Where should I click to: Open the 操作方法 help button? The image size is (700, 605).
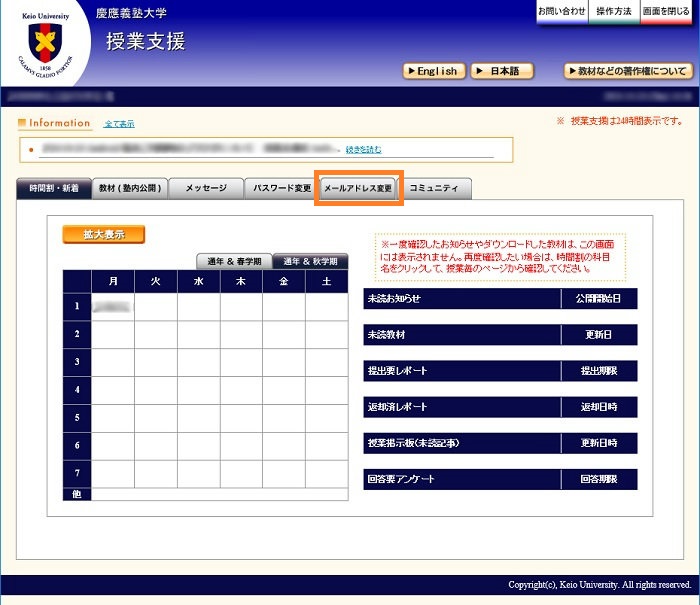point(614,11)
